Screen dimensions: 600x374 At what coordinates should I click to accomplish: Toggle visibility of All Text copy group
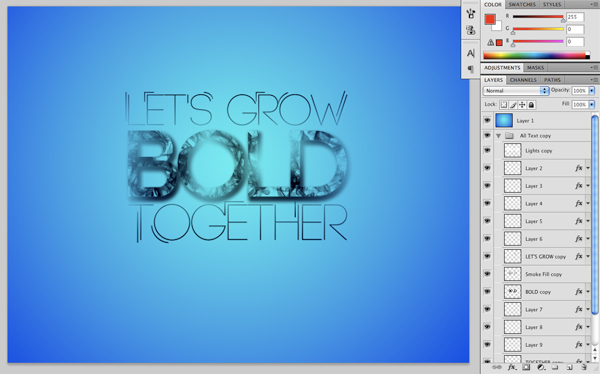click(487, 136)
